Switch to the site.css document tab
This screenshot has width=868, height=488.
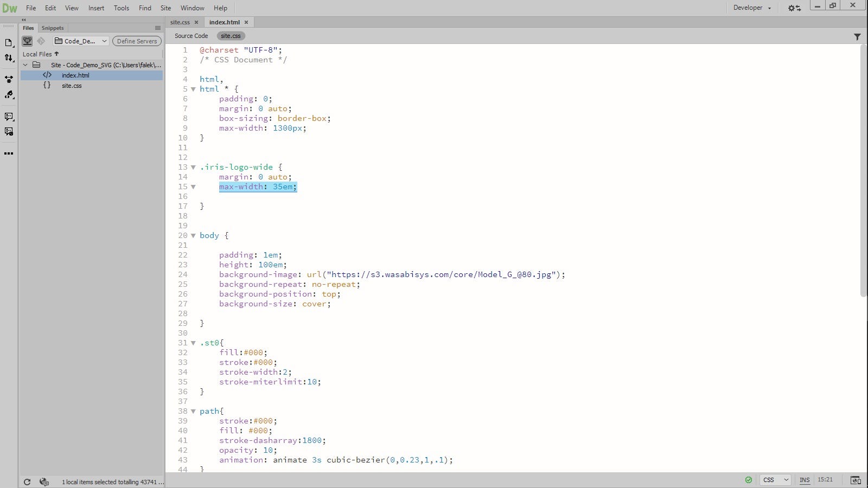tap(180, 22)
